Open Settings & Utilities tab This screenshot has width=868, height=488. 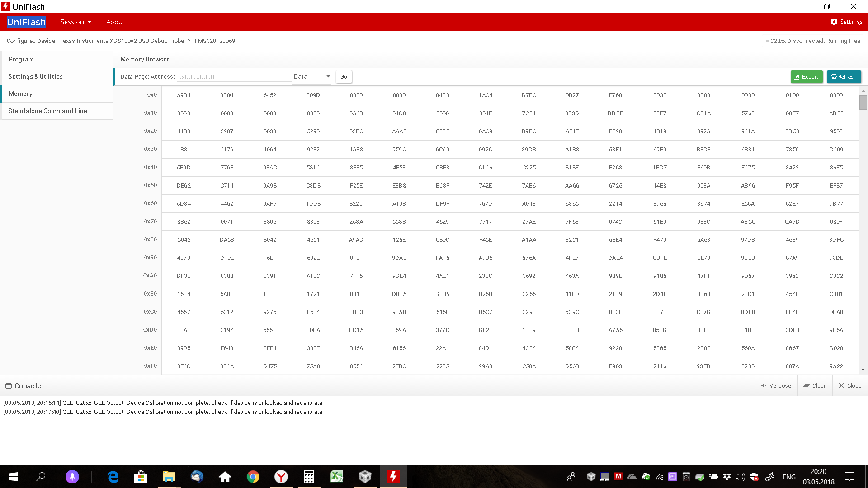click(36, 76)
